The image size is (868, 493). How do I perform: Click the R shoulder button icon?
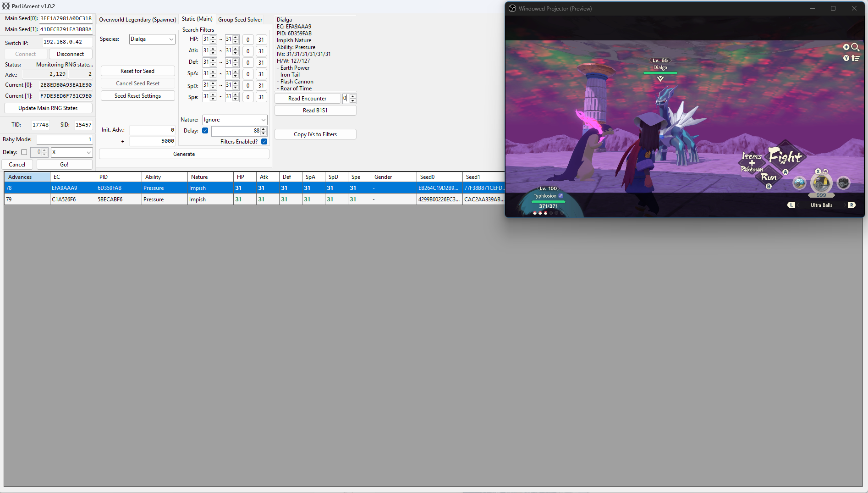[852, 205]
